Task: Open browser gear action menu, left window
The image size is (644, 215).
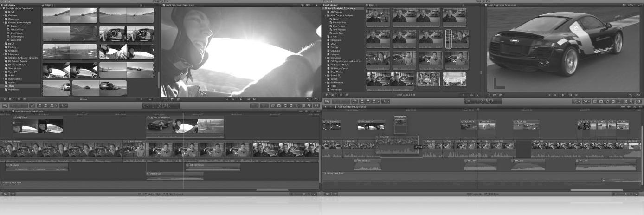Action: [x=11, y=99]
